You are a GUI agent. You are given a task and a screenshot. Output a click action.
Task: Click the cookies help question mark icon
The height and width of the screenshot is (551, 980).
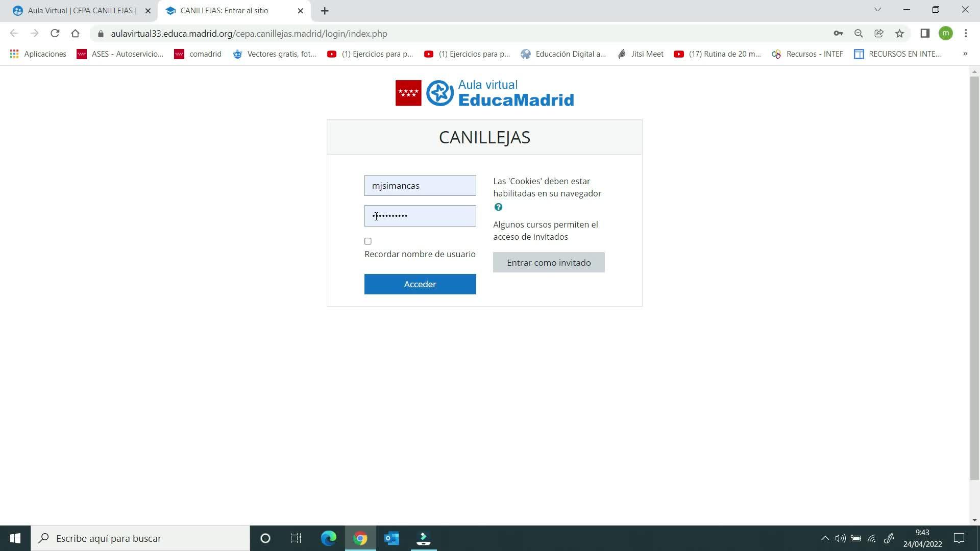tap(498, 207)
